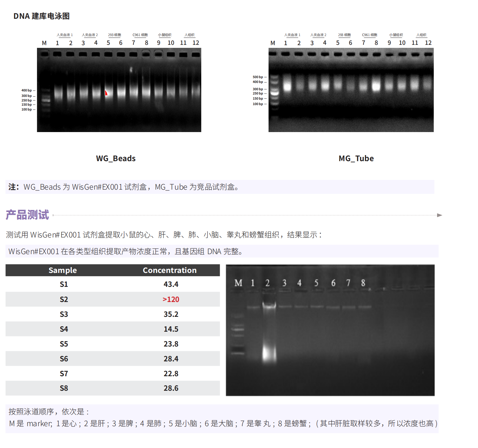Viewport: 478px width, 448px height.
Task: Select the Concentration column header
Action: pos(170,270)
